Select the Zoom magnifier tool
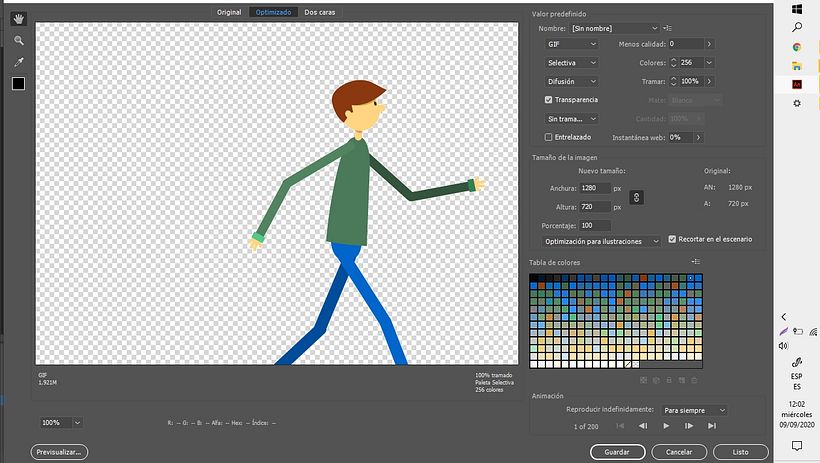 tap(18, 40)
